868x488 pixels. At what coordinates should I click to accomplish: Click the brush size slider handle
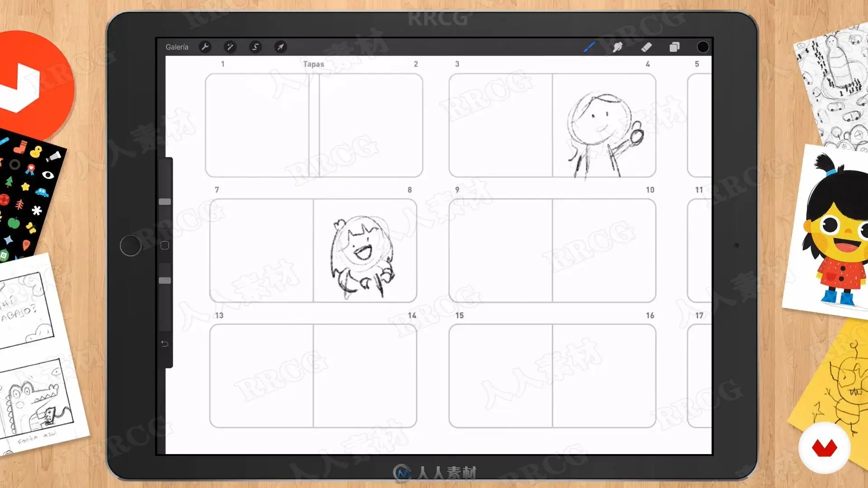coord(165,202)
